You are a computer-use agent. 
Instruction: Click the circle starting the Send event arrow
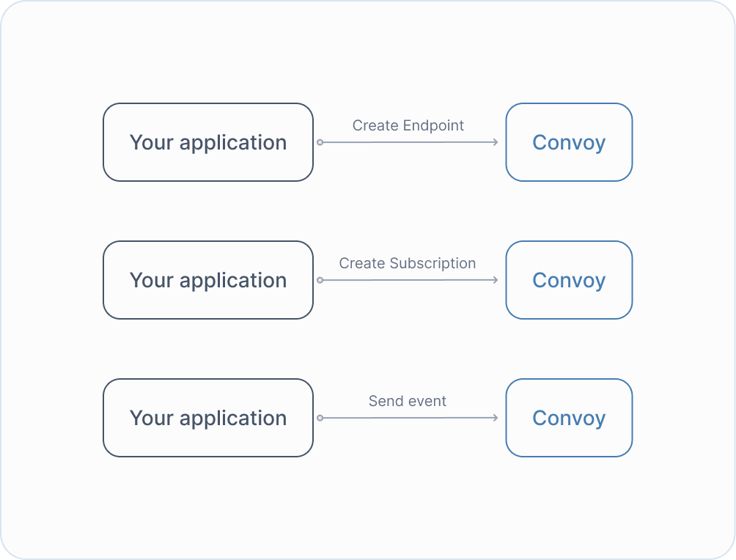click(x=320, y=418)
